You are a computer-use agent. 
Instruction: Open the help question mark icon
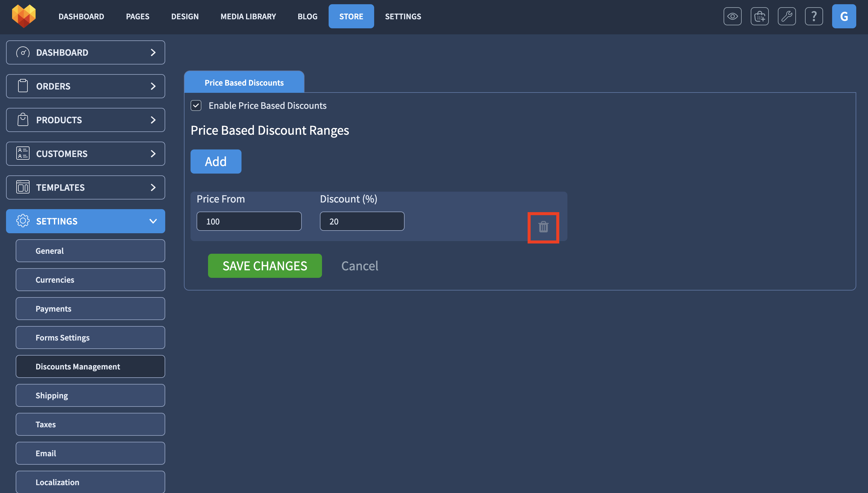tap(813, 16)
